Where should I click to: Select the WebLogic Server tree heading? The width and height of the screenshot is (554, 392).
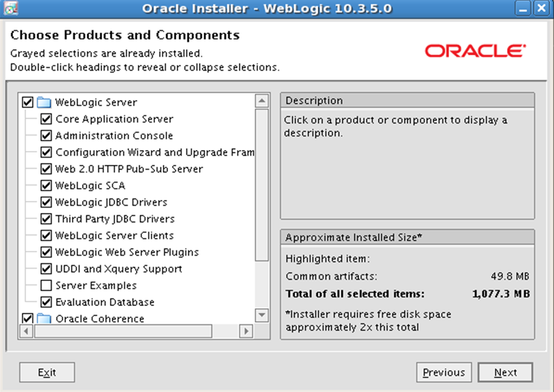(x=96, y=103)
